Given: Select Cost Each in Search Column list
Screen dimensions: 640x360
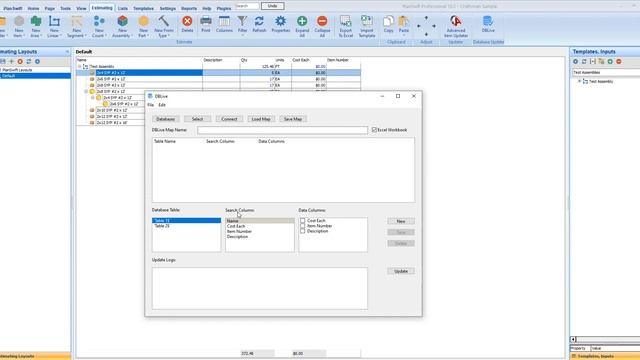Looking at the screenshot, I should click(x=260, y=226).
